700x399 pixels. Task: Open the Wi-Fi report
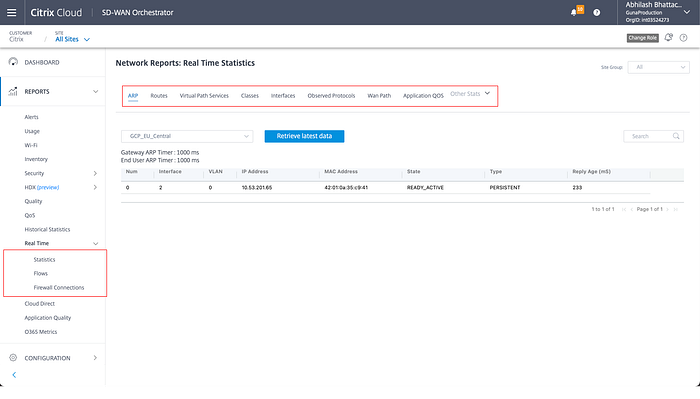tap(31, 145)
